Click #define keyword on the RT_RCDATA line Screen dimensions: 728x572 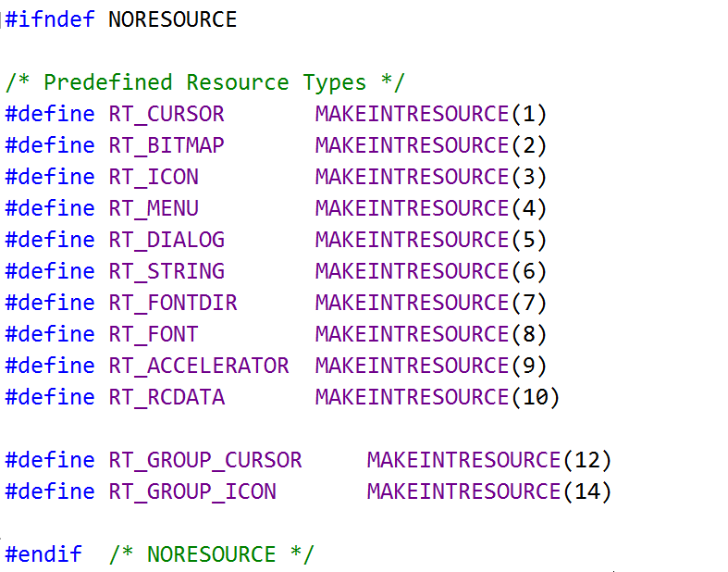click(x=50, y=397)
